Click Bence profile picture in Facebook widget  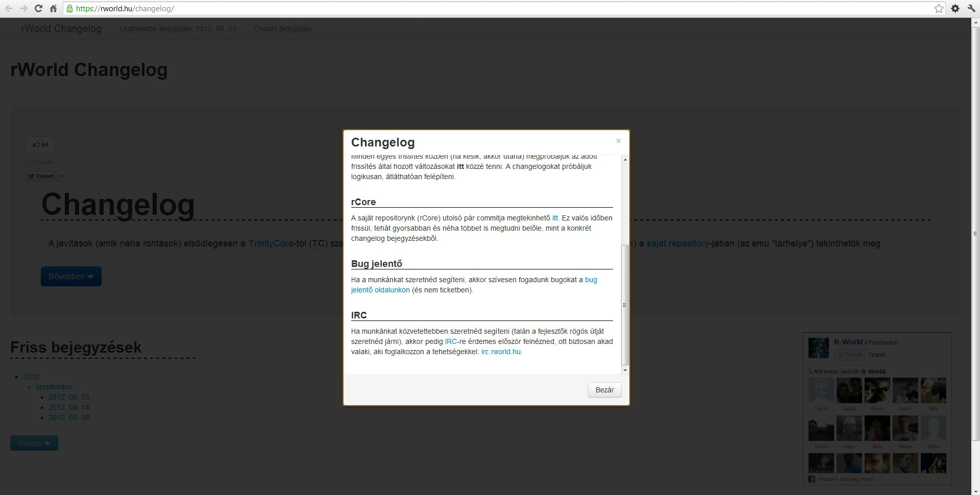point(877,390)
